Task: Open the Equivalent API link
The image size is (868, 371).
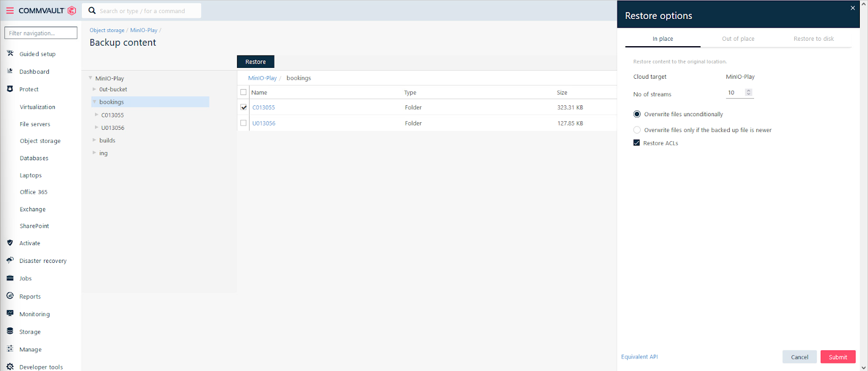Action: (x=639, y=357)
